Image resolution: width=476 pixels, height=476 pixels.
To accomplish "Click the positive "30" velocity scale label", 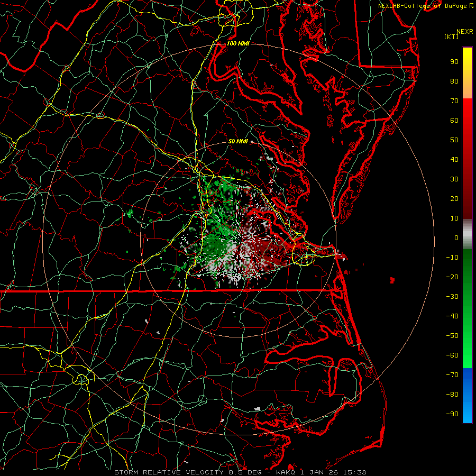I will coord(454,179).
